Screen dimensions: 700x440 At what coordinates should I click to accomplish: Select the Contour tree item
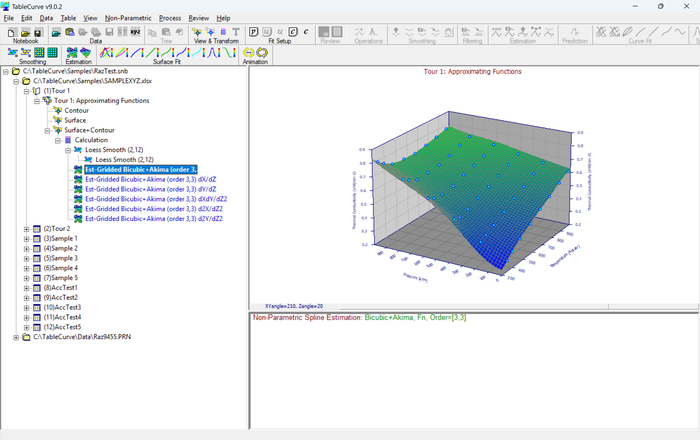point(76,110)
